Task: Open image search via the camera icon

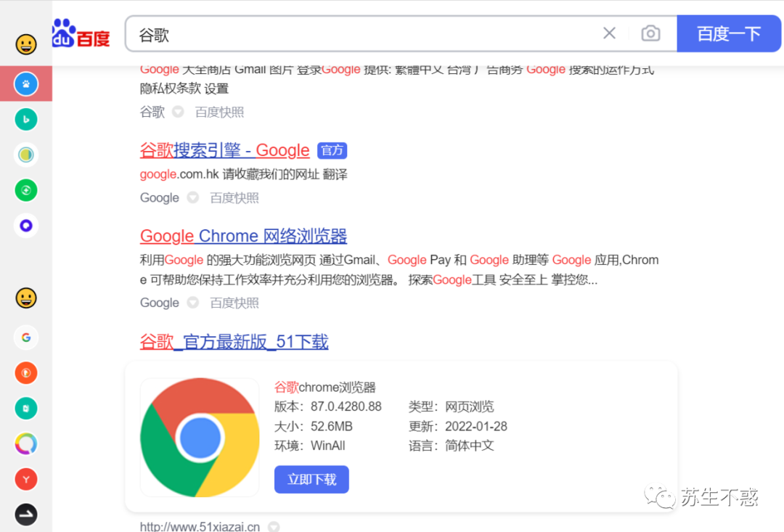Action: pyautogui.click(x=650, y=33)
